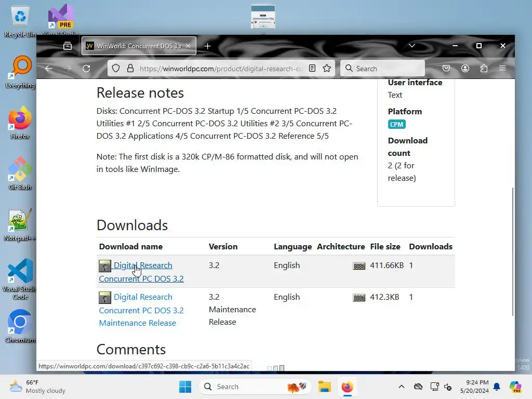532x399 pixels.
Task: Open the Windows Start menu
Action: click(x=185, y=387)
